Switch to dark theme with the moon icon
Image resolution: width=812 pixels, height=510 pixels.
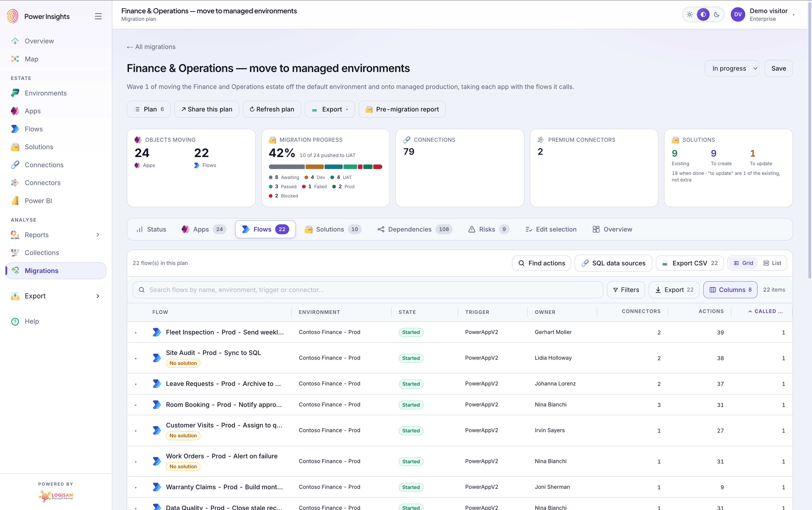[x=717, y=14]
